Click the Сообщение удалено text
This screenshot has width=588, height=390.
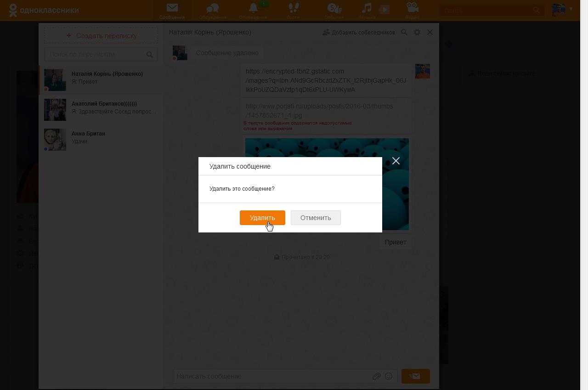pyautogui.click(x=227, y=53)
